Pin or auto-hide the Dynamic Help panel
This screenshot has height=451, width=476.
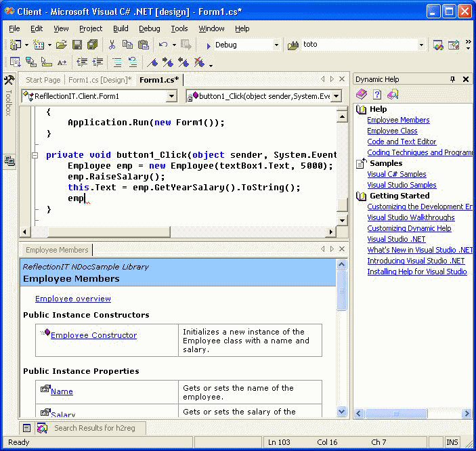pos(452,79)
